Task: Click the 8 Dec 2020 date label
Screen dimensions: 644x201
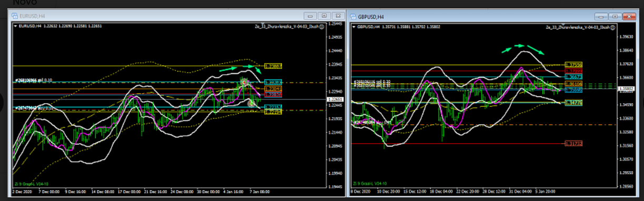Action: 360,192
